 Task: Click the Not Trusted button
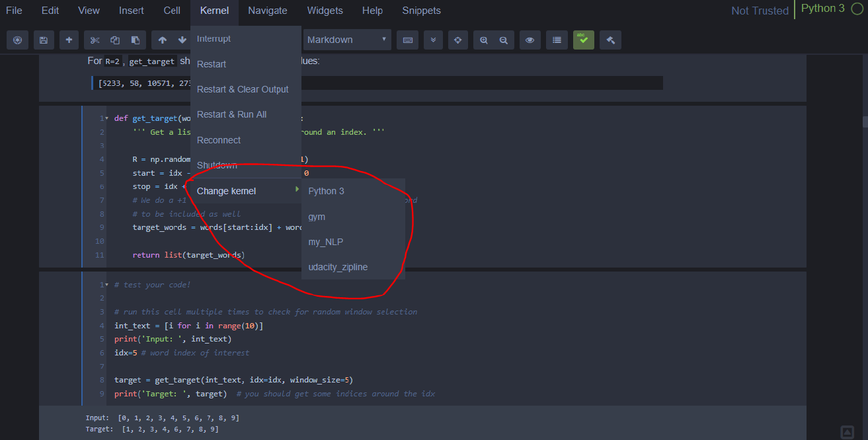coord(760,11)
